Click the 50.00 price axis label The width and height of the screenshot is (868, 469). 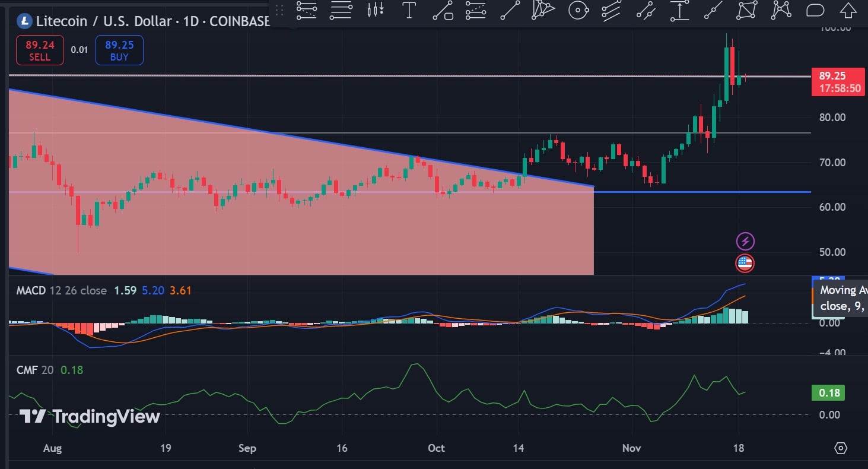[832, 252]
